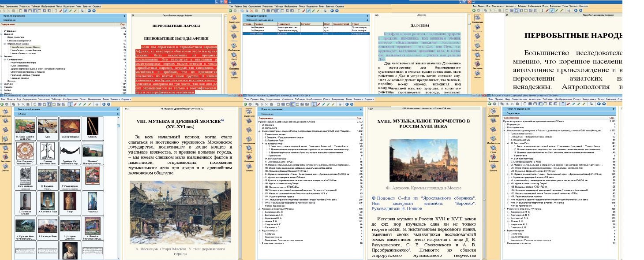Toggle text cursor selection tool in gallery window toolbar
The image size is (644, 260).
(x=71, y=104)
